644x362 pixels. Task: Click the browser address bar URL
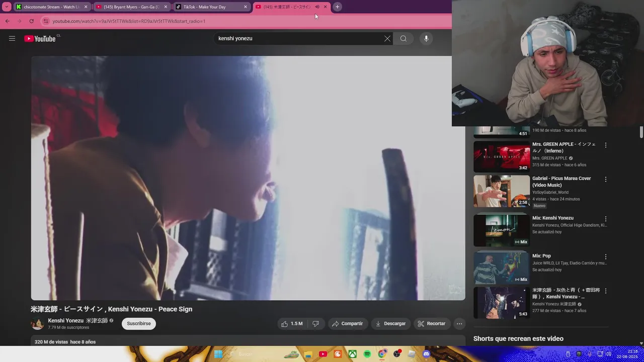129,21
